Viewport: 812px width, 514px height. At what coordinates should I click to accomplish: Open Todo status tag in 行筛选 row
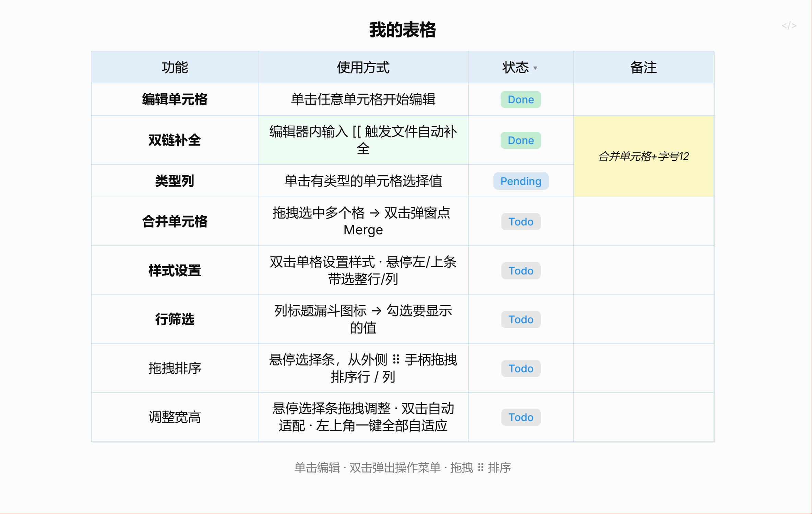521,319
